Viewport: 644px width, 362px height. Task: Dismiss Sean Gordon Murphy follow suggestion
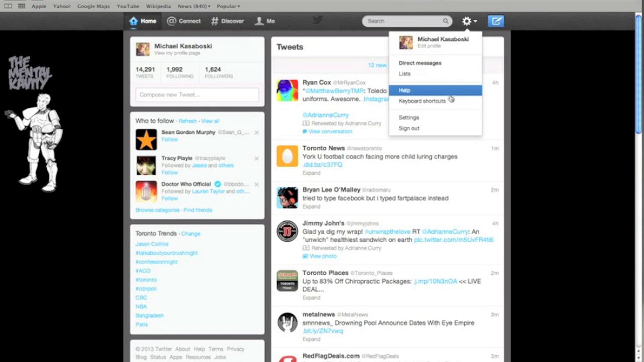pyautogui.click(x=257, y=132)
